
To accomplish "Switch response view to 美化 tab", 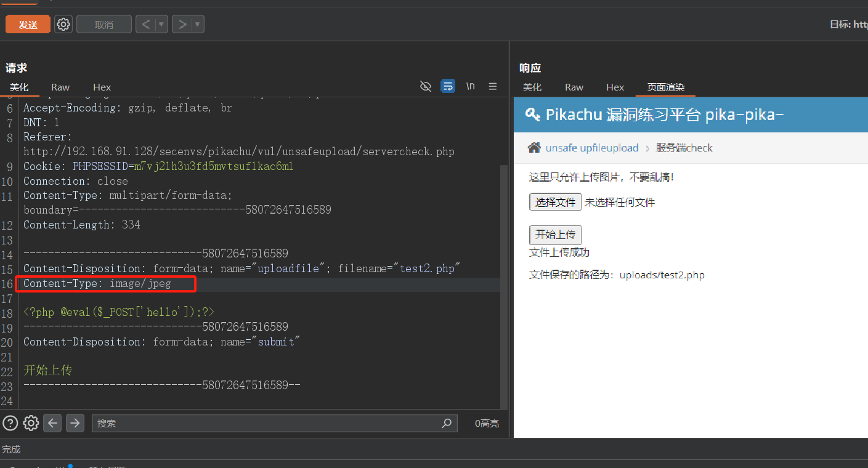I will (x=532, y=87).
